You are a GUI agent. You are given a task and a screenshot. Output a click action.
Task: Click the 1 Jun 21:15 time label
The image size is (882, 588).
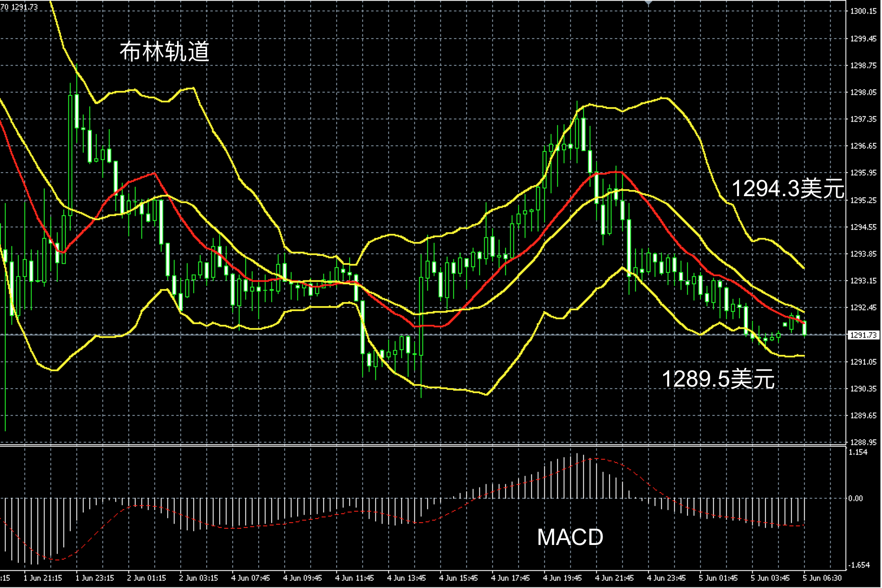pos(43,578)
